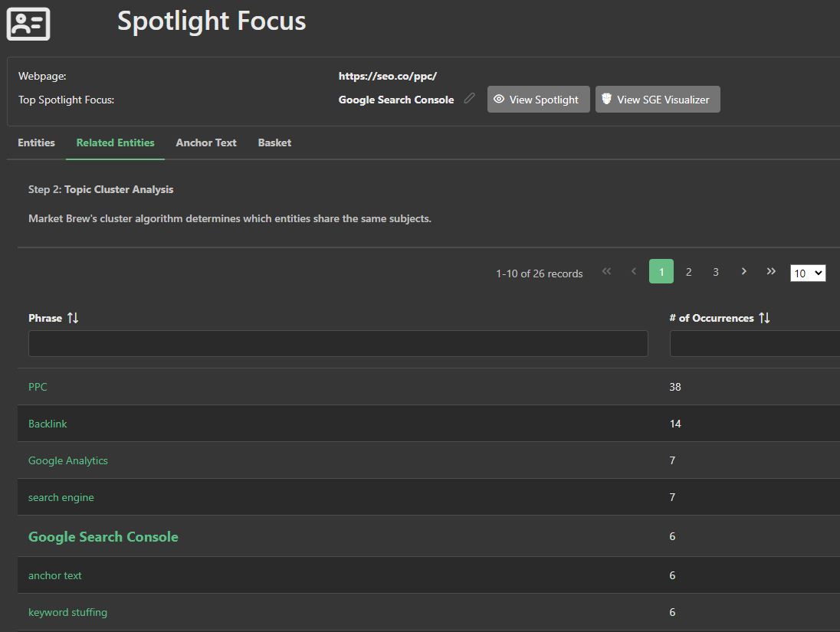
Task: Open the Anchor Text tab
Action: point(206,142)
